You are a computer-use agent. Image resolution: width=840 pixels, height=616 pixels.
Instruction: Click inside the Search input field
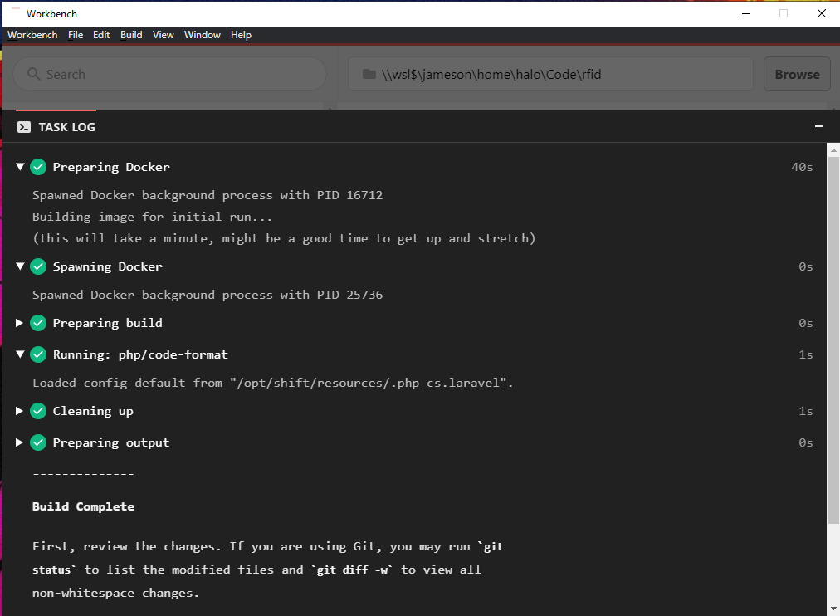[166, 74]
